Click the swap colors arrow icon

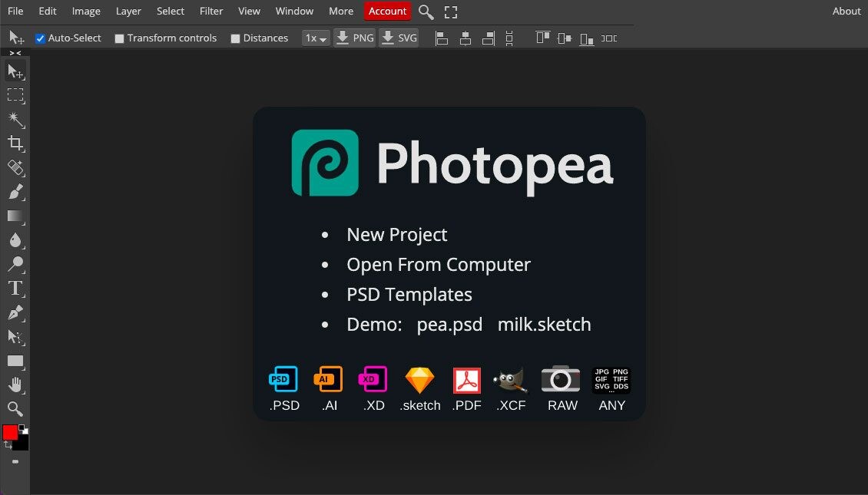click(x=7, y=444)
